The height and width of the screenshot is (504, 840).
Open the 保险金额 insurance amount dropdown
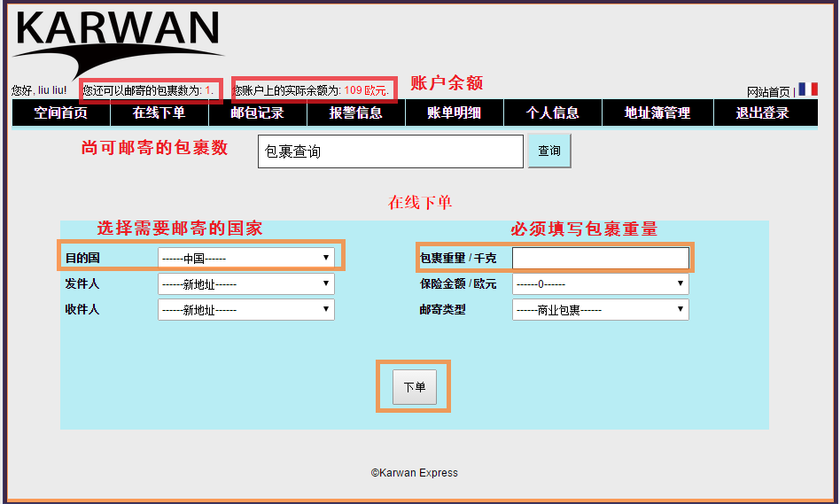600,284
